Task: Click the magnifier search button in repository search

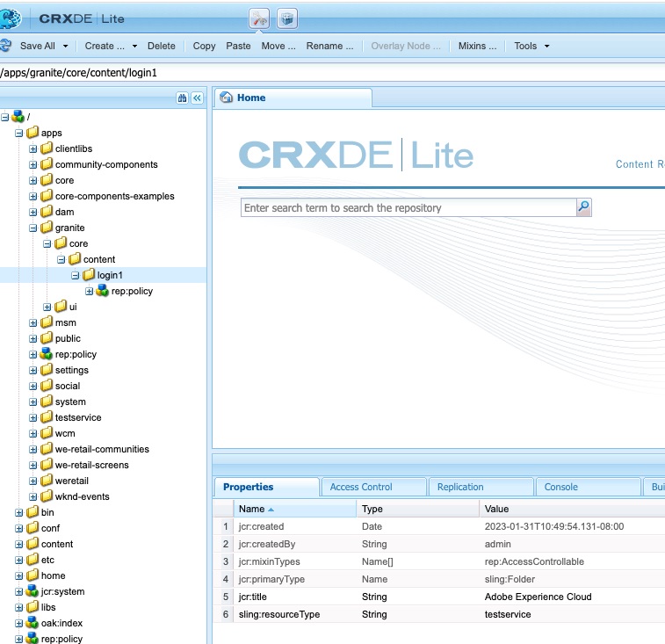Action: 584,207
